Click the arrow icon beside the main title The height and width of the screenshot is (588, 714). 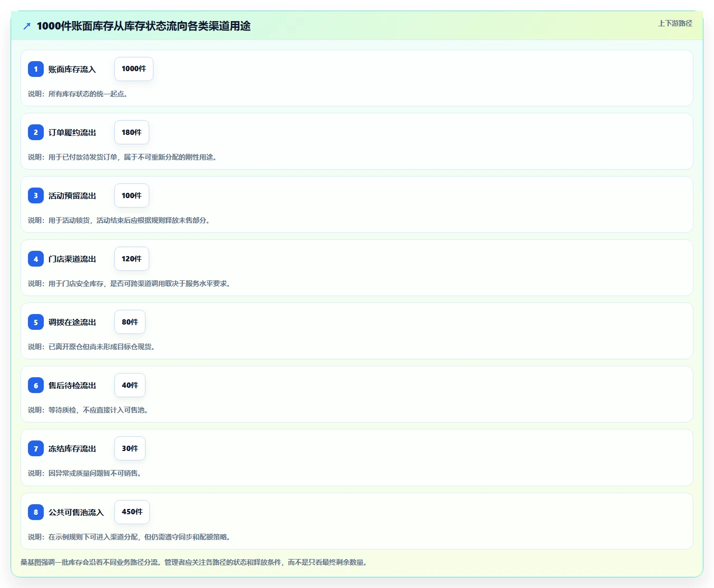click(x=27, y=26)
